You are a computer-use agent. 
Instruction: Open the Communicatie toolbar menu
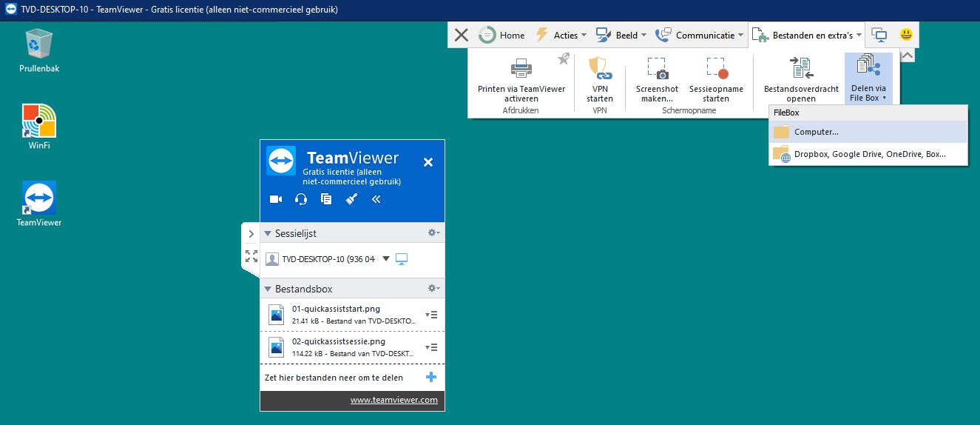pyautogui.click(x=699, y=35)
